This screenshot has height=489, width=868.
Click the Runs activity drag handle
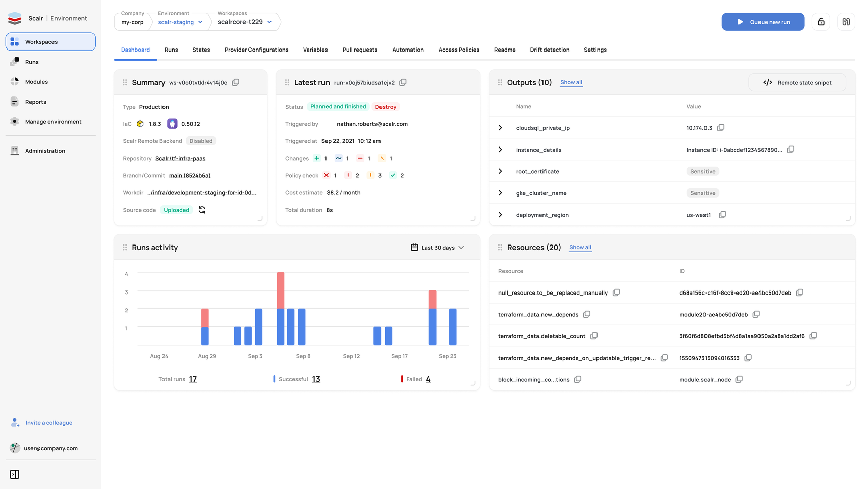click(x=125, y=248)
